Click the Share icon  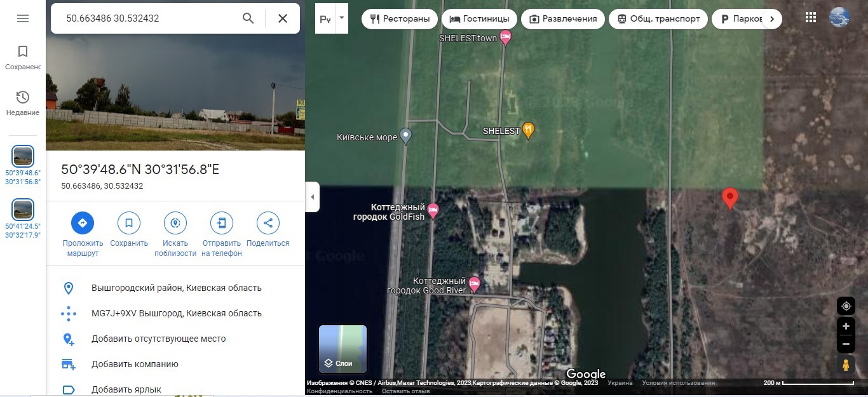click(268, 223)
